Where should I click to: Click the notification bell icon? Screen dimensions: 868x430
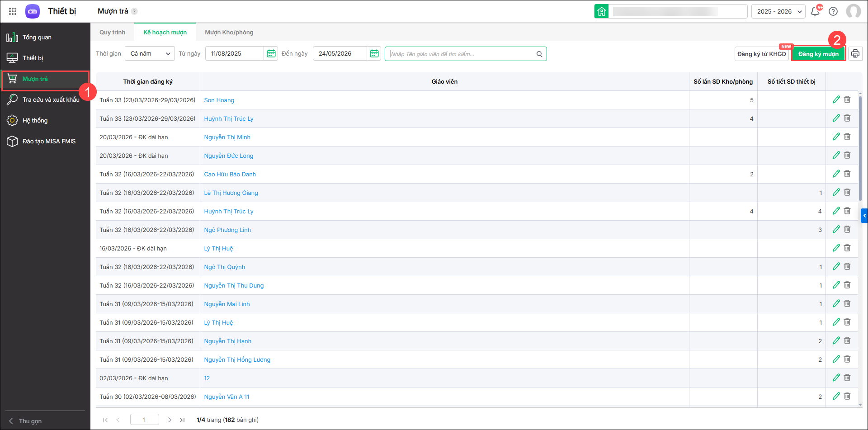pyautogui.click(x=815, y=11)
